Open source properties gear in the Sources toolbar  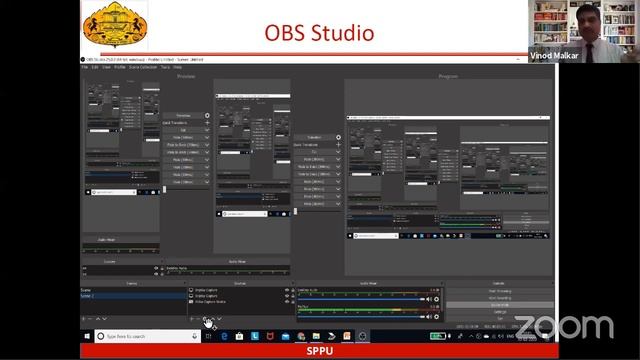[205, 319]
